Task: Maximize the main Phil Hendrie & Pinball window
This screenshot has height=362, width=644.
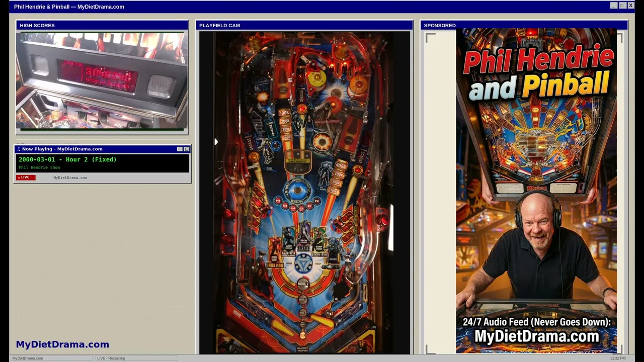Action: pos(622,6)
